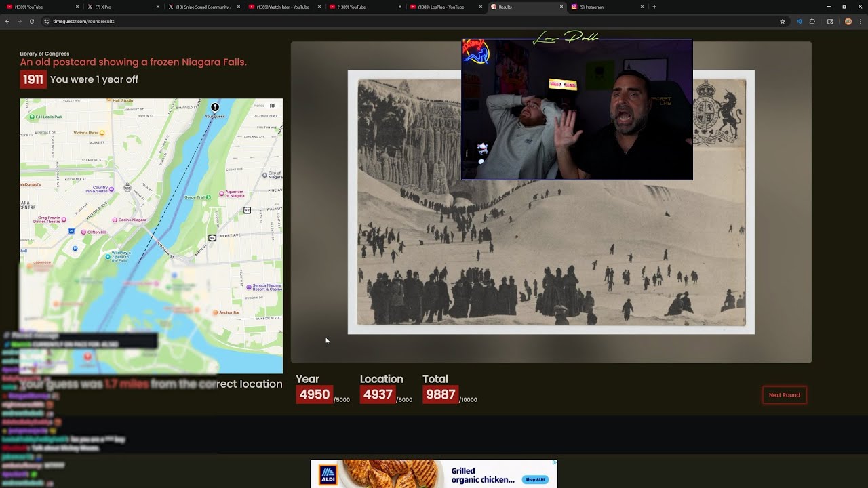Image resolution: width=868 pixels, height=488 pixels.
Task: Reload the page with the refresh icon
Action: pyautogui.click(x=31, y=21)
